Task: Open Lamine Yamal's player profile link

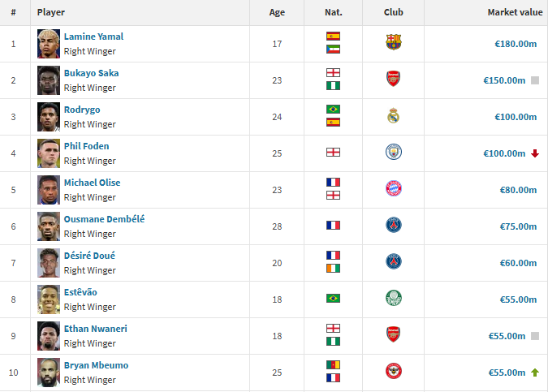Action: click(x=93, y=37)
